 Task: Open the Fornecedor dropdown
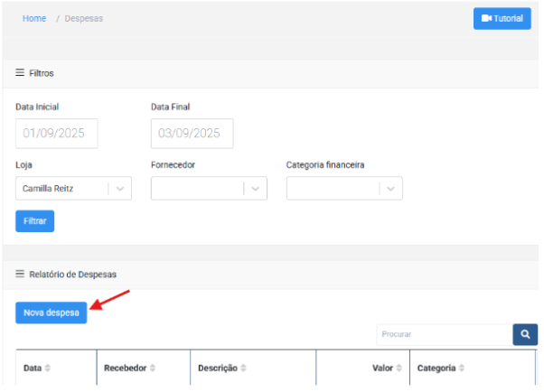click(209, 189)
